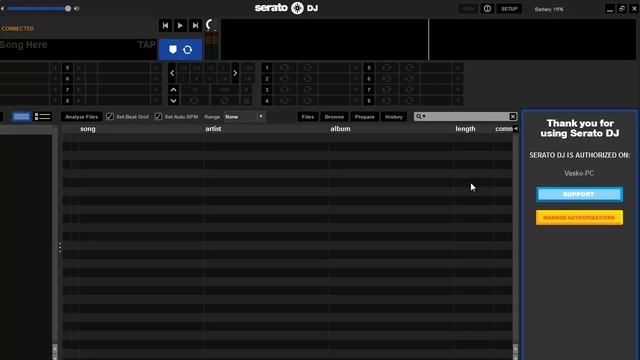The image size is (640, 360).
Task: Click the library's right vertical scrollbar
Action: 516,245
